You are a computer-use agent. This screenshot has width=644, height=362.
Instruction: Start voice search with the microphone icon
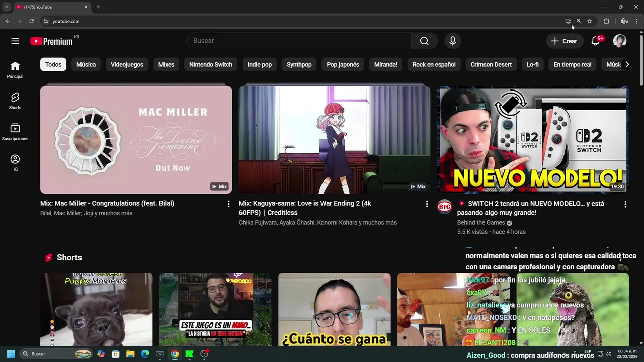point(452,41)
